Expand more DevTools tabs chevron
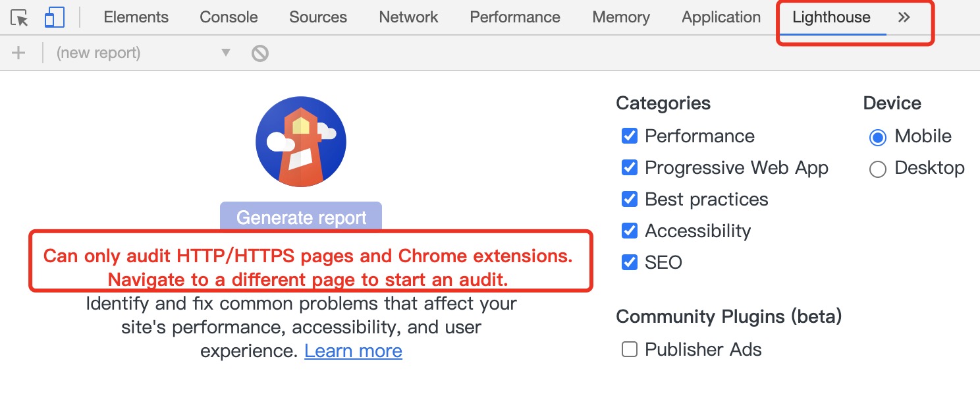The image size is (980, 419). click(904, 18)
